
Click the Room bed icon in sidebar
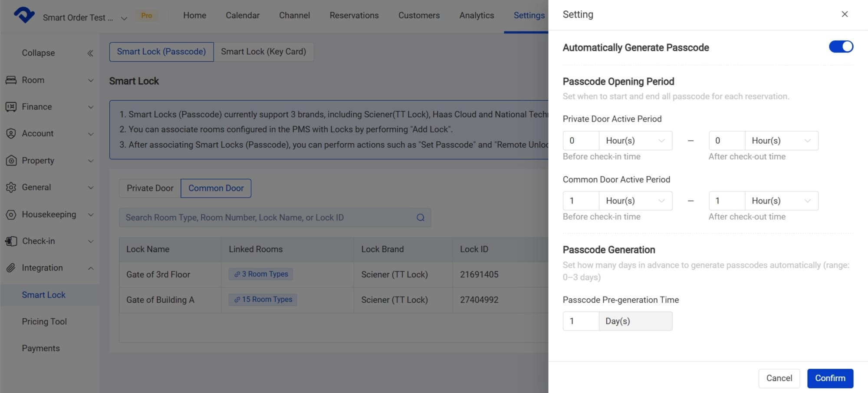click(x=11, y=80)
